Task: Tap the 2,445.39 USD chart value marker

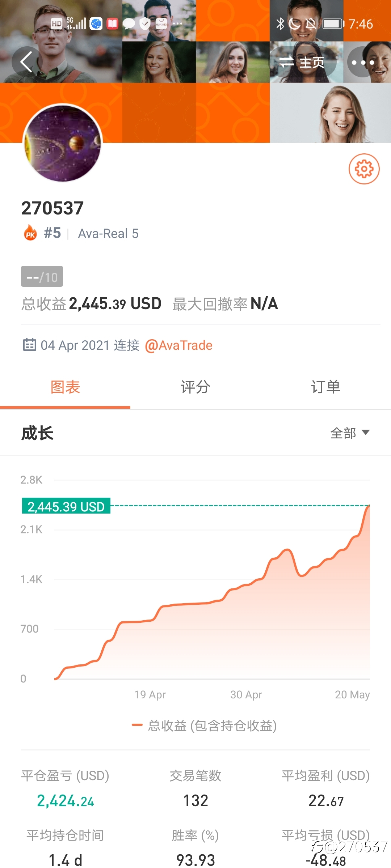Action: (x=66, y=506)
